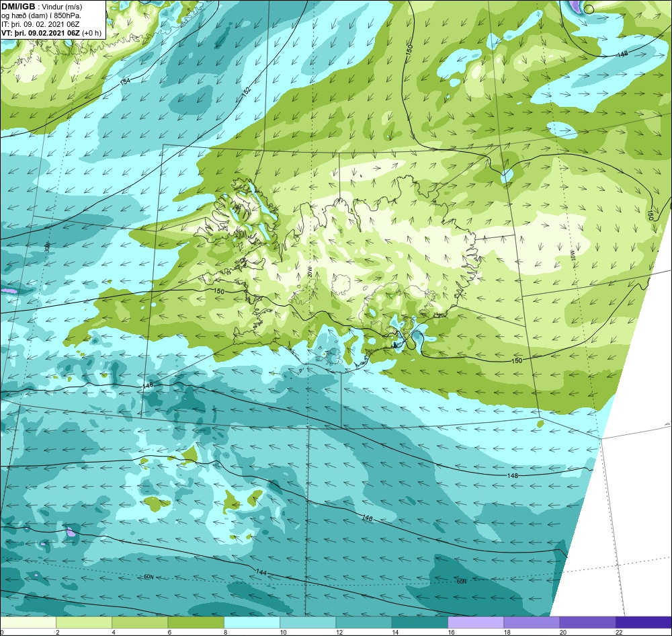Select the 144 contour label
The image size is (672, 636).
tap(261, 572)
